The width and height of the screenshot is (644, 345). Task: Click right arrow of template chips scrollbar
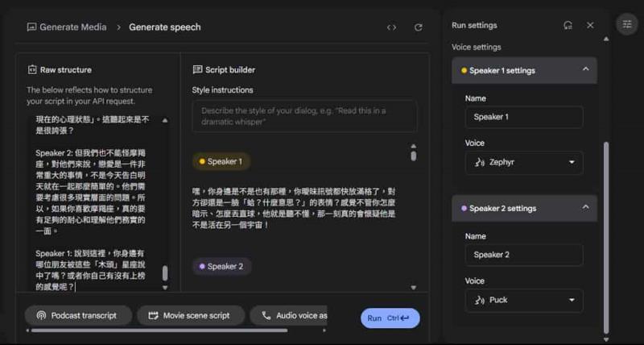pos(324,330)
